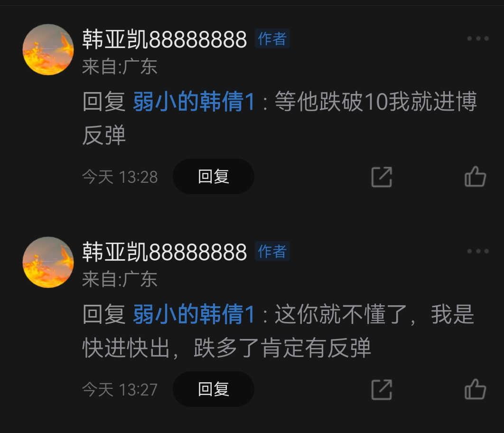This screenshot has width=504, height=433.
Task: Open avatar of second comment author
Action: [48, 262]
